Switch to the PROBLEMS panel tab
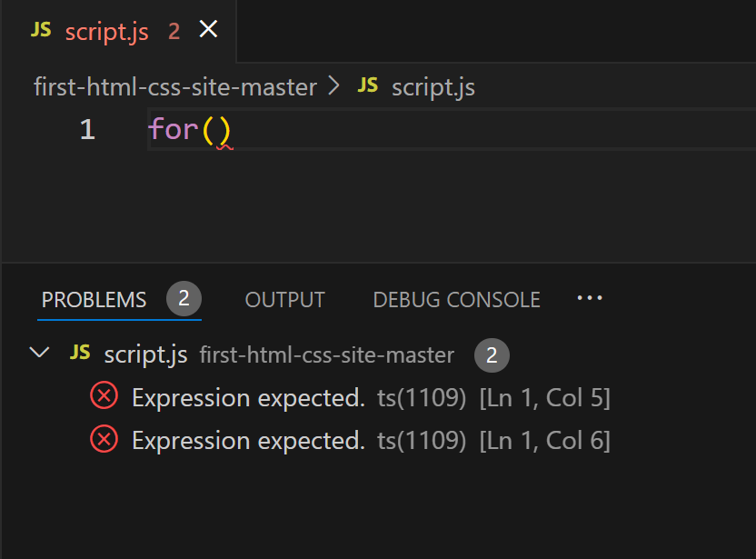This screenshot has width=756, height=559. coord(94,300)
